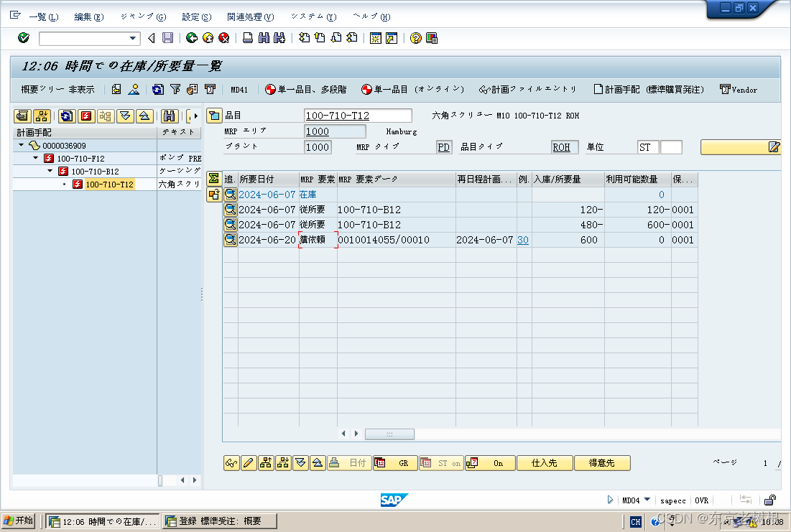The height and width of the screenshot is (532, 791).
Task: Toggle the GR date button
Action: point(395,463)
